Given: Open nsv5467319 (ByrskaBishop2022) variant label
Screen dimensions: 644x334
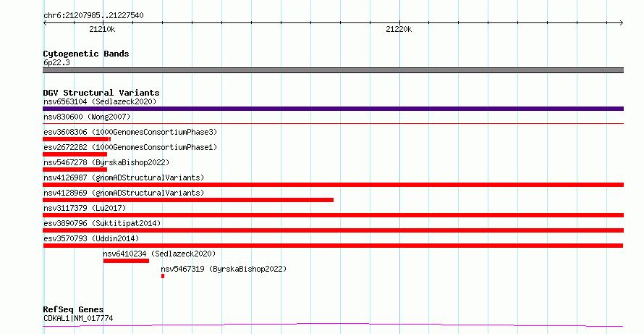Looking at the screenshot, I should [x=224, y=269].
